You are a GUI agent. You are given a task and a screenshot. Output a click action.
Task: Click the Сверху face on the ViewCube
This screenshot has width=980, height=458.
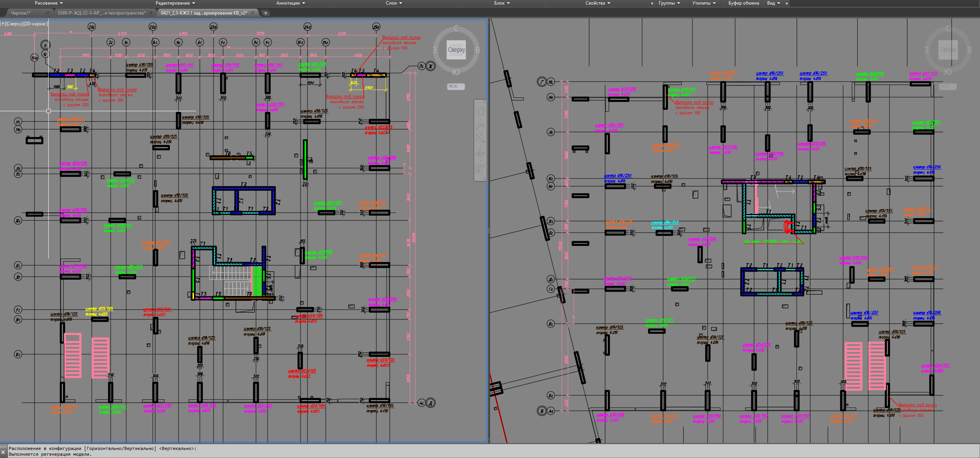pyautogui.click(x=456, y=49)
